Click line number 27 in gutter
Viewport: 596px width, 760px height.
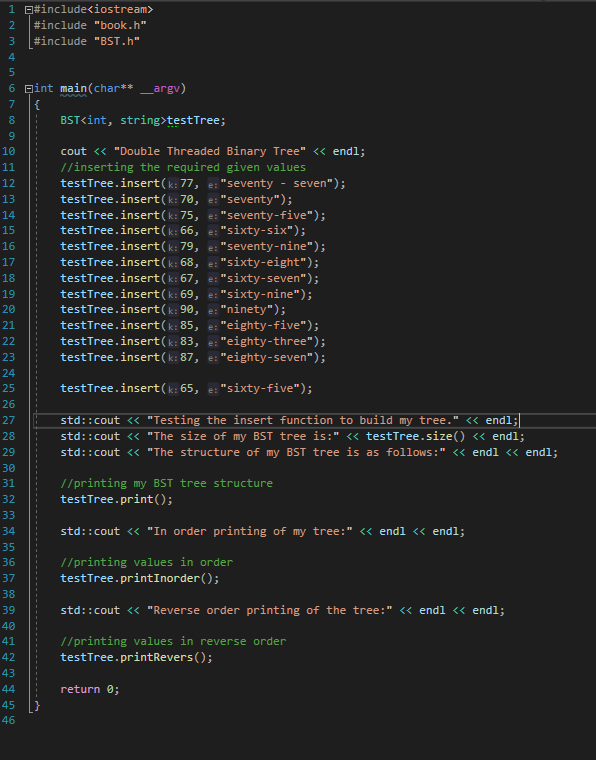point(8,420)
